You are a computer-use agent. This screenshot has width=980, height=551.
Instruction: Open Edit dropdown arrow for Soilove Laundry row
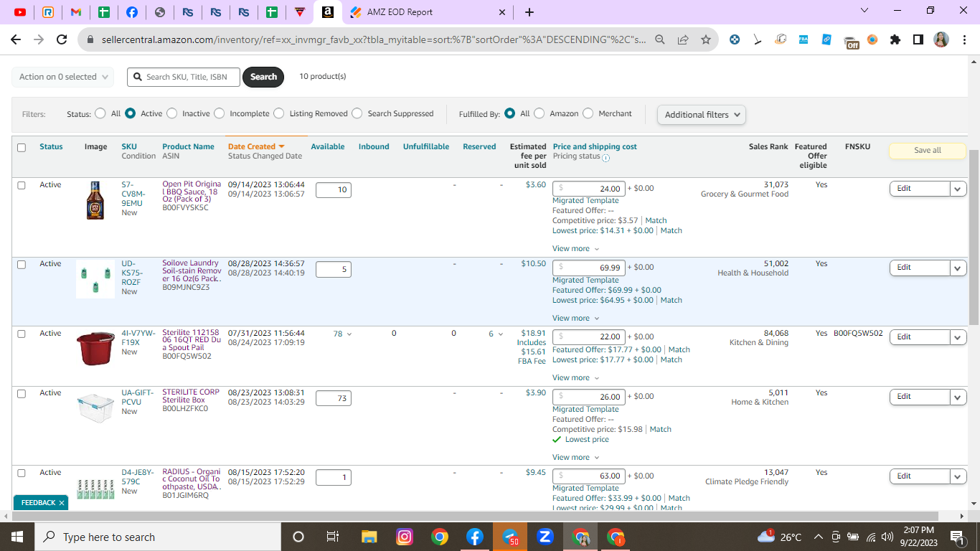[x=958, y=268]
